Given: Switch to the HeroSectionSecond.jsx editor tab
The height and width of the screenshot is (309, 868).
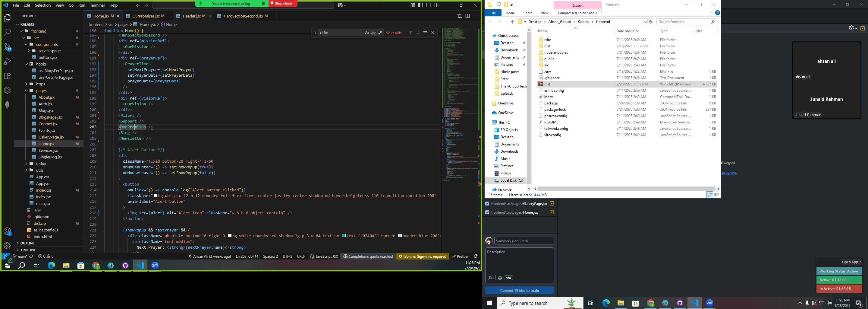Looking at the screenshot, I should pyautogui.click(x=243, y=16).
